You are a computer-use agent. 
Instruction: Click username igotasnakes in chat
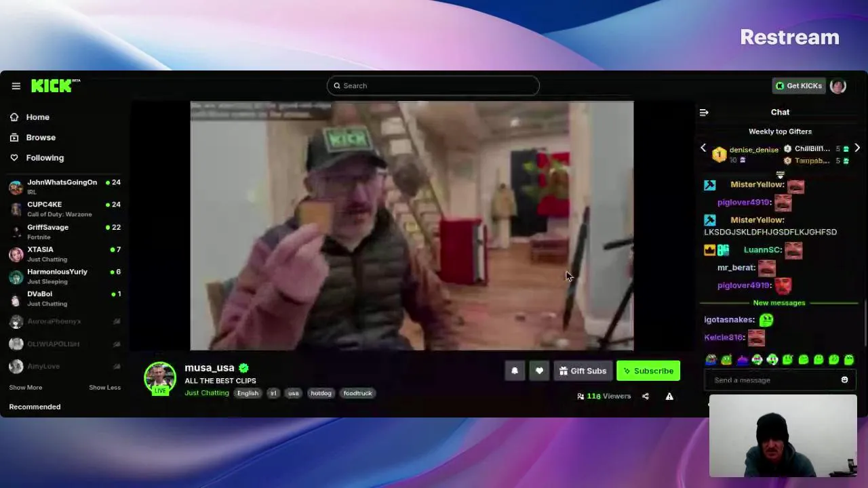coord(729,320)
